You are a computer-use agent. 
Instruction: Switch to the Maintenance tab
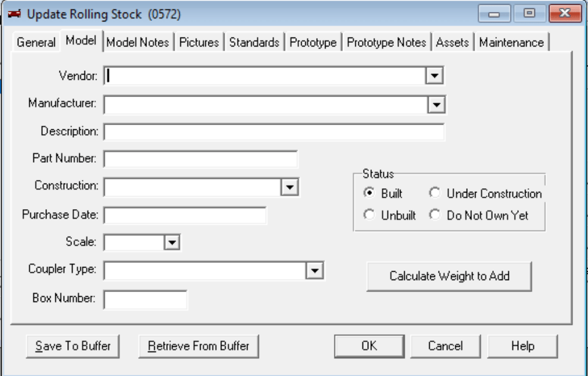(511, 42)
